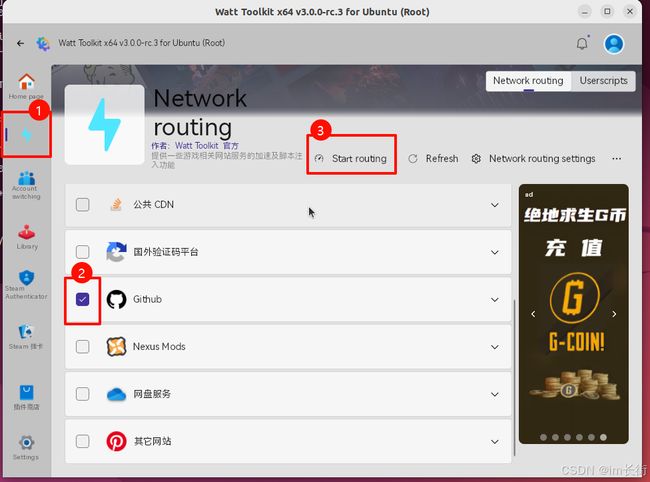
Task: Open the notifications bell
Action: (x=582, y=43)
